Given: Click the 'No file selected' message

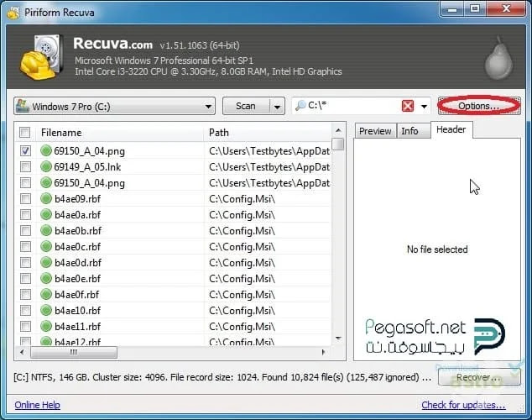Looking at the screenshot, I should click(437, 249).
